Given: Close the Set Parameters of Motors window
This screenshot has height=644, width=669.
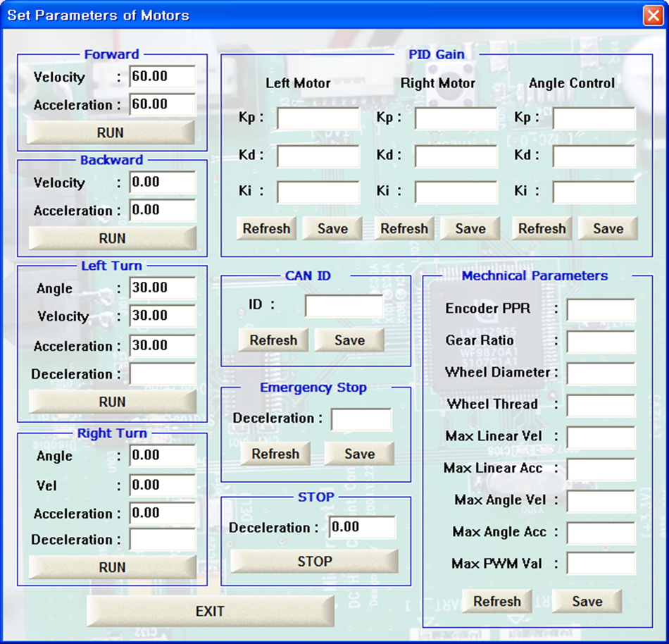Looking at the screenshot, I should (x=654, y=16).
